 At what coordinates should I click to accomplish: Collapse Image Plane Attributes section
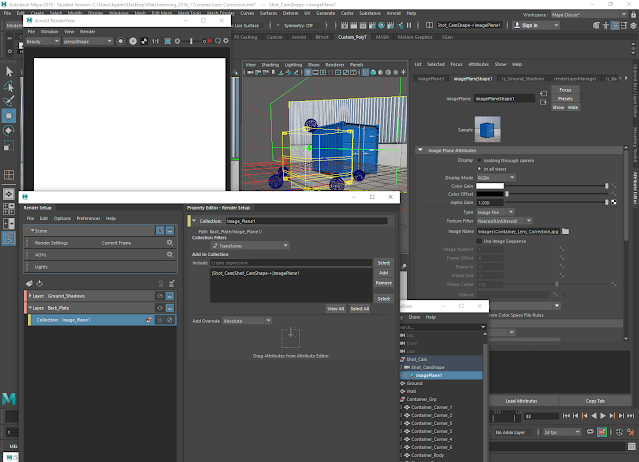pos(420,150)
